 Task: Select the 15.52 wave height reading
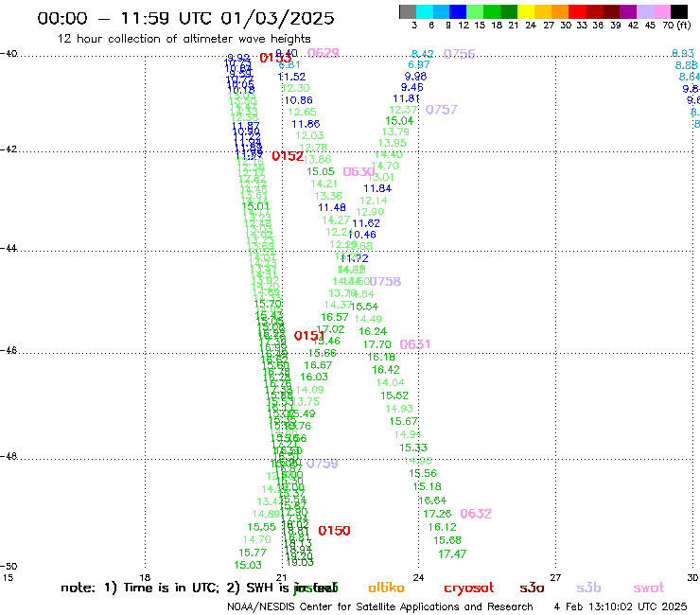click(x=394, y=395)
